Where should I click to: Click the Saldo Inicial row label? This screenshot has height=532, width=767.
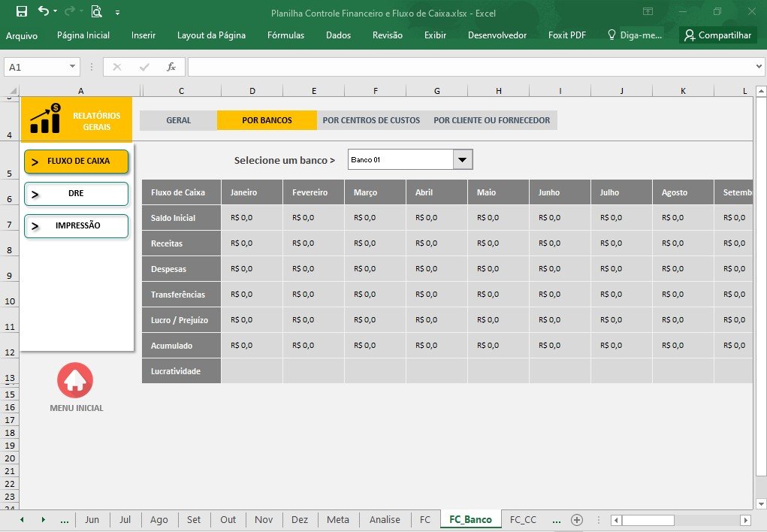click(182, 218)
